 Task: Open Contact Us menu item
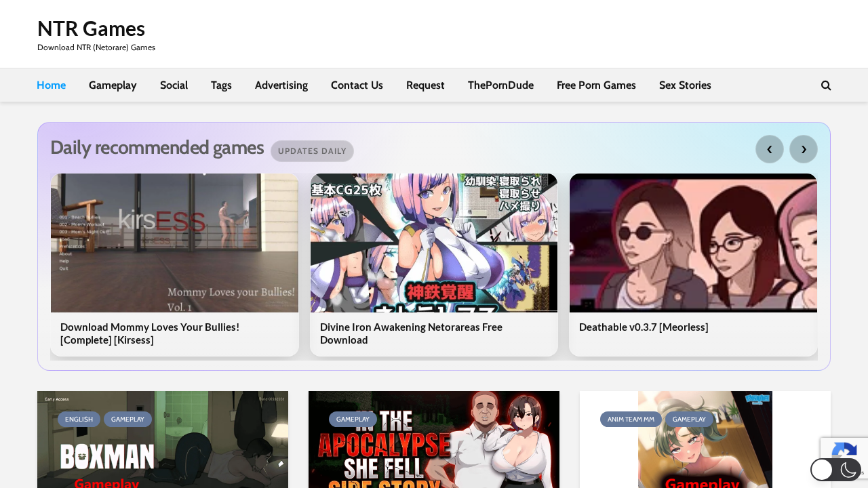coord(357,85)
